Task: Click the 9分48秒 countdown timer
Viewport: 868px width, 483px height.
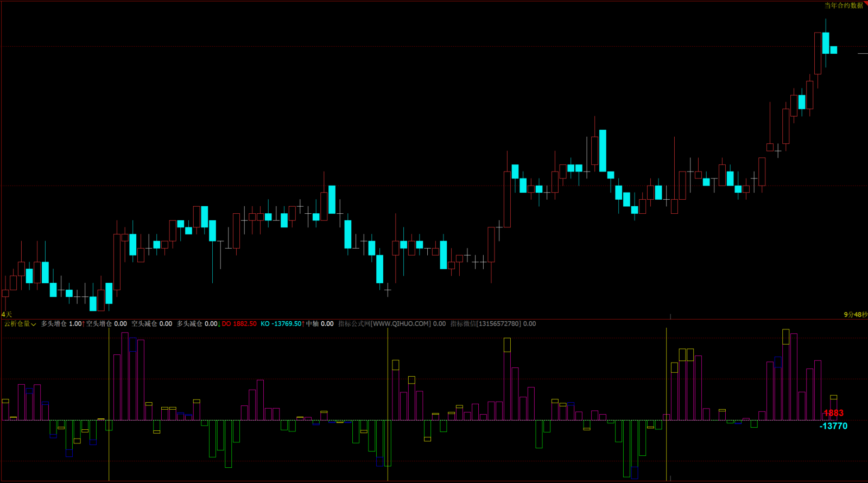Action: click(856, 315)
